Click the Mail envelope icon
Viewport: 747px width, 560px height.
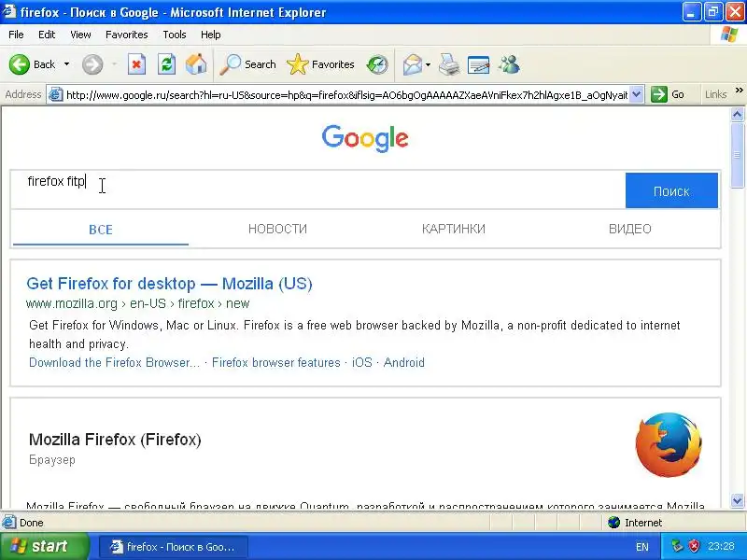[x=412, y=64]
